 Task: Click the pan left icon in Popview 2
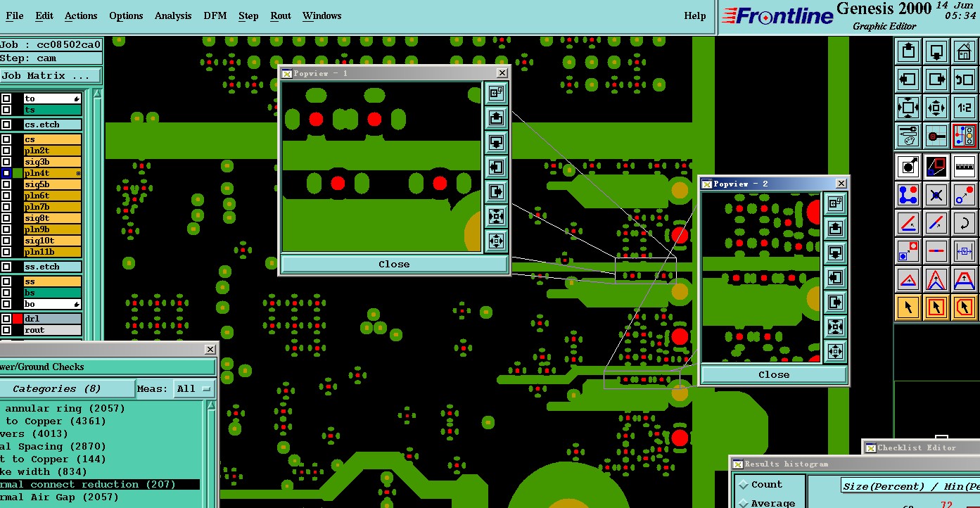tap(835, 277)
